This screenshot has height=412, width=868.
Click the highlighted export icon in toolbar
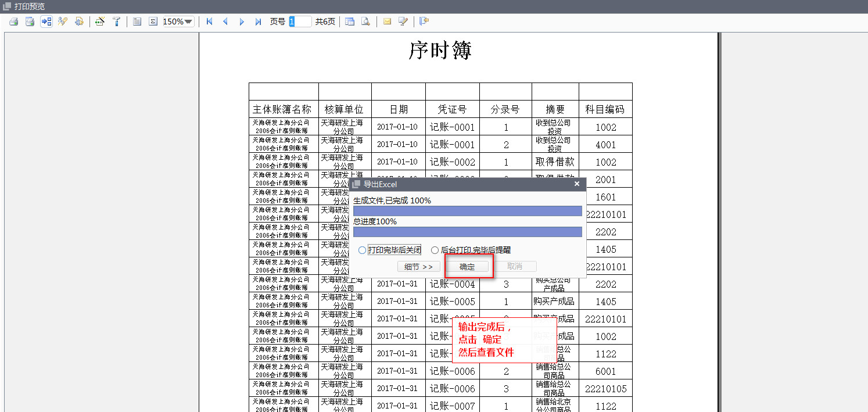click(x=46, y=22)
